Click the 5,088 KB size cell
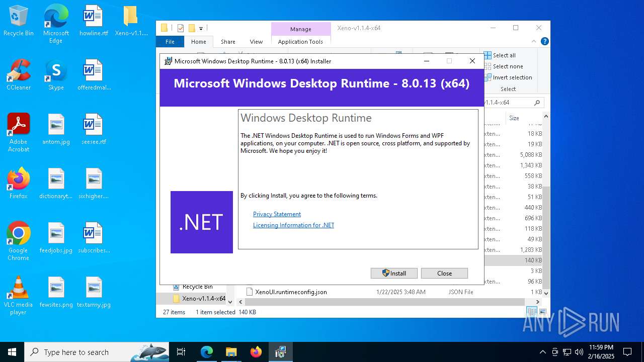The height and width of the screenshot is (362, 644). (531, 155)
